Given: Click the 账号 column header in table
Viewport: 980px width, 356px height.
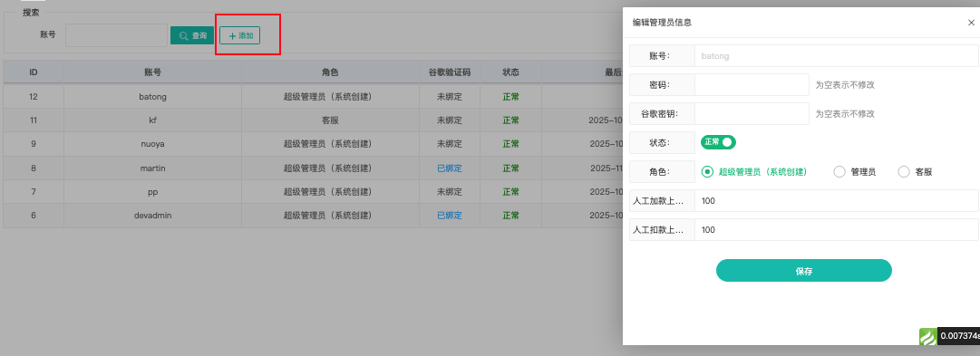Looking at the screenshot, I should 153,72.
